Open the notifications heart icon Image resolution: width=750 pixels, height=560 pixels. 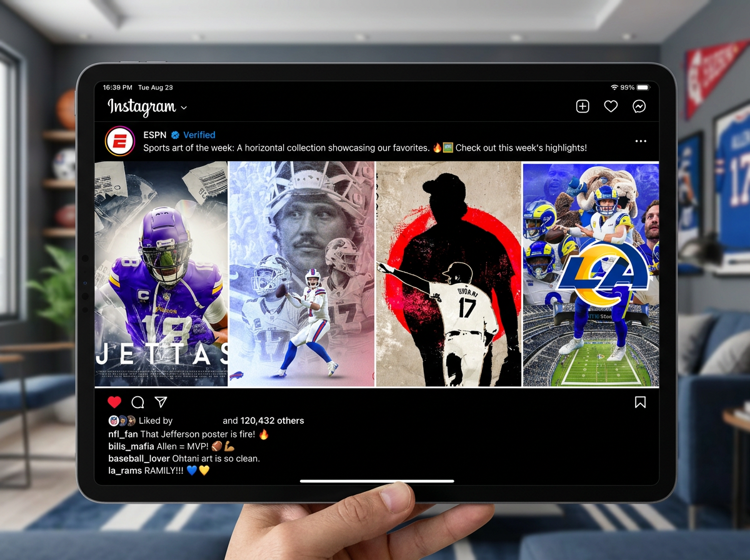click(x=611, y=107)
